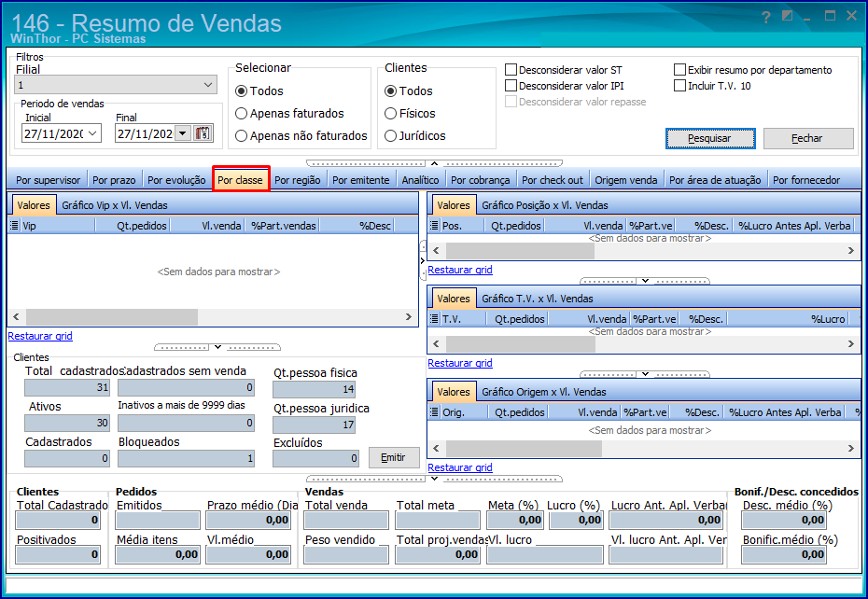
Task: Click Restaurar grid under Origem grid
Action: pos(460,467)
